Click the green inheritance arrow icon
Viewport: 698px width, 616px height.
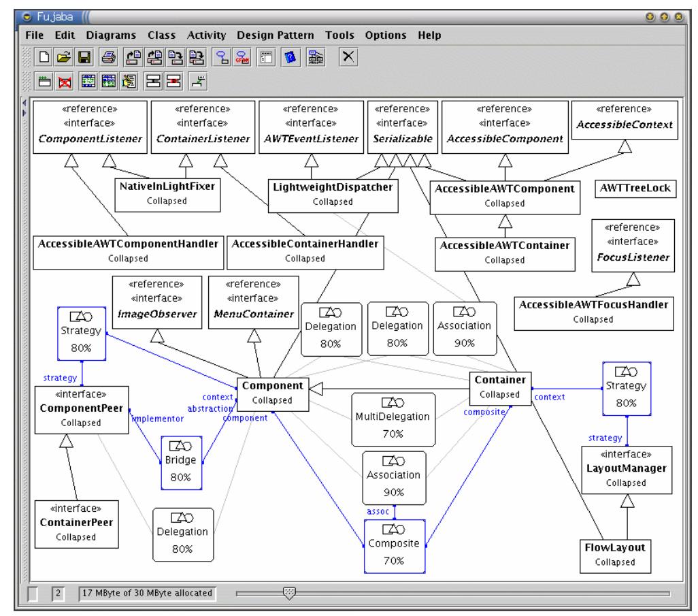(x=198, y=82)
